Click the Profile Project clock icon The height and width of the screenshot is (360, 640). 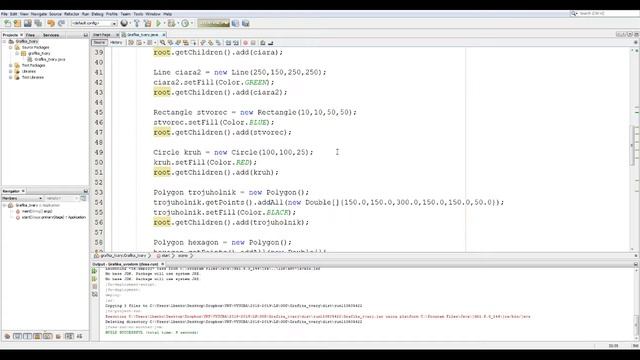(185, 23)
